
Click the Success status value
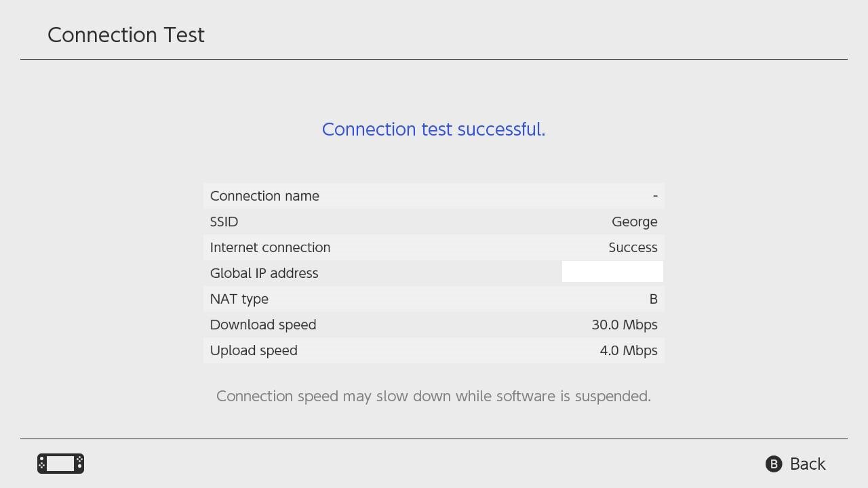coord(633,247)
